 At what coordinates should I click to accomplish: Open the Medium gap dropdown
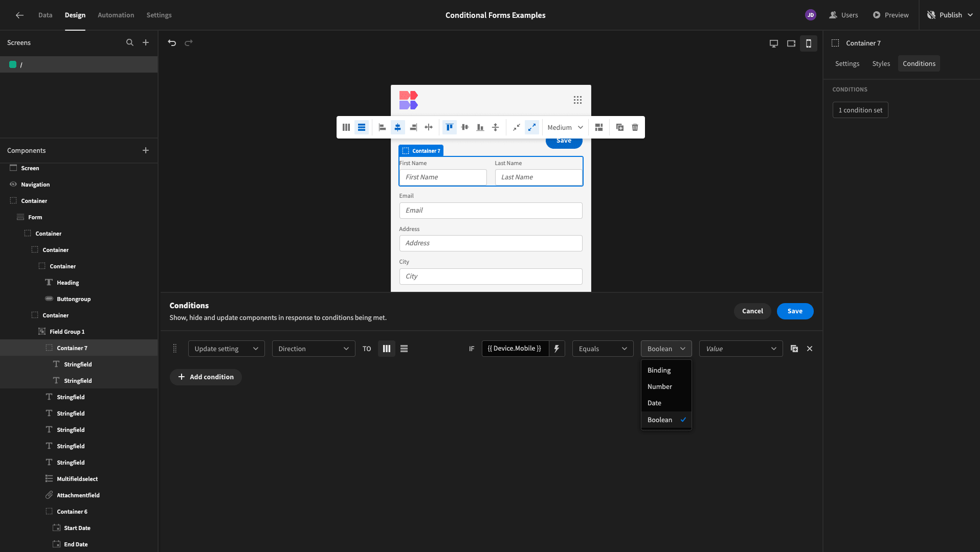pos(565,127)
